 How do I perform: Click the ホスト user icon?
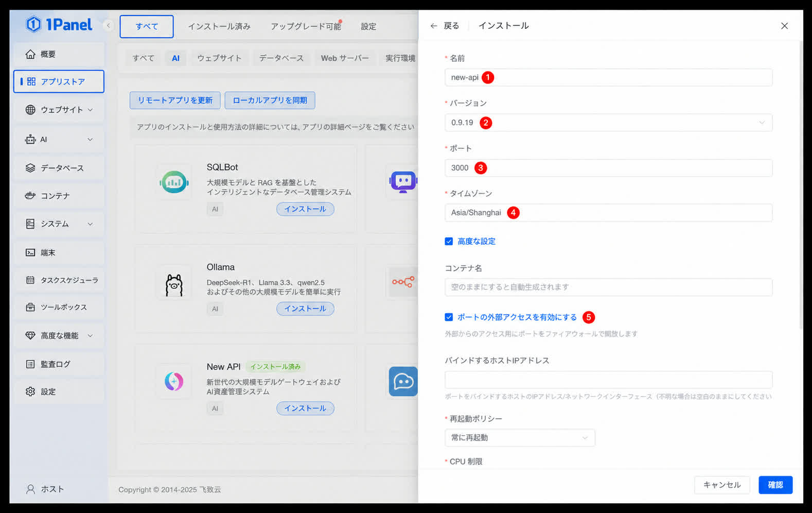pyautogui.click(x=30, y=489)
